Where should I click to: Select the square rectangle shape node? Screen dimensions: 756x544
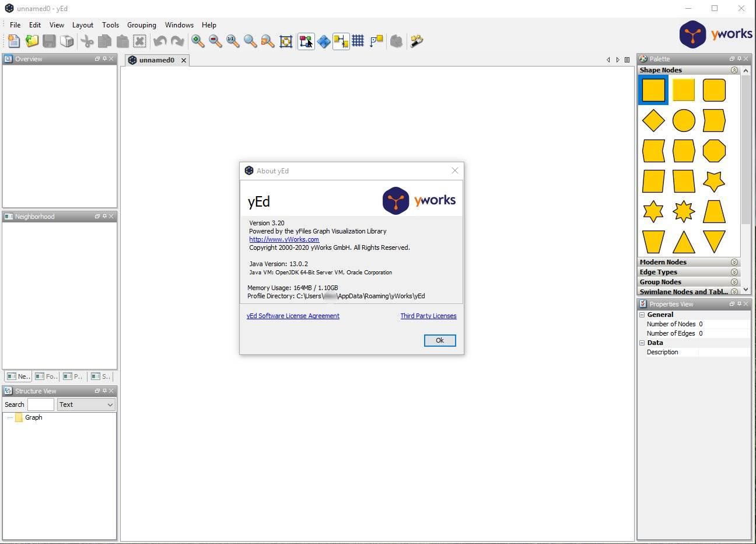point(653,90)
